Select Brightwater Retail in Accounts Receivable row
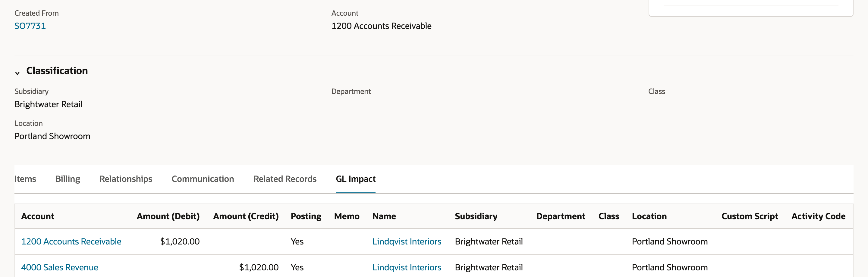This screenshot has height=277, width=868. click(489, 241)
